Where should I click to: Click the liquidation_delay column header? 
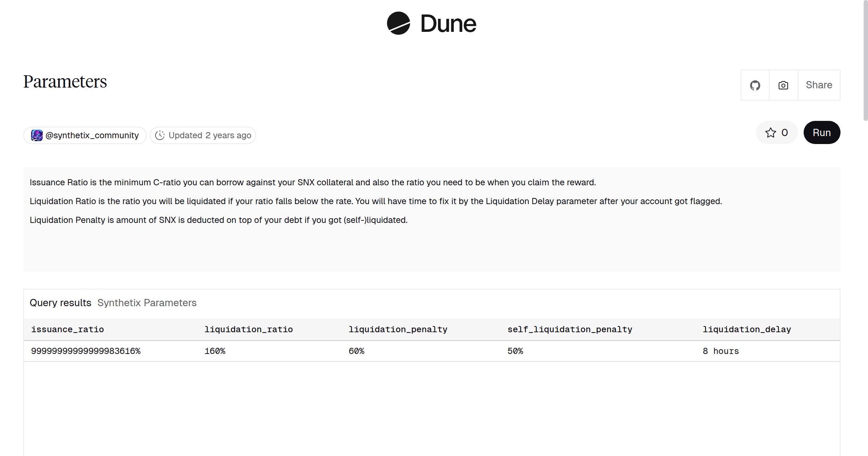pyautogui.click(x=746, y=329)
